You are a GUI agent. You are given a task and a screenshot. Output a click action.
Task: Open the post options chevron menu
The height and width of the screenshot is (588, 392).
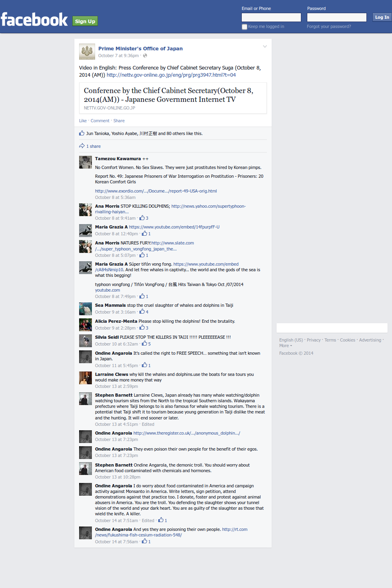tap(265, 47)
